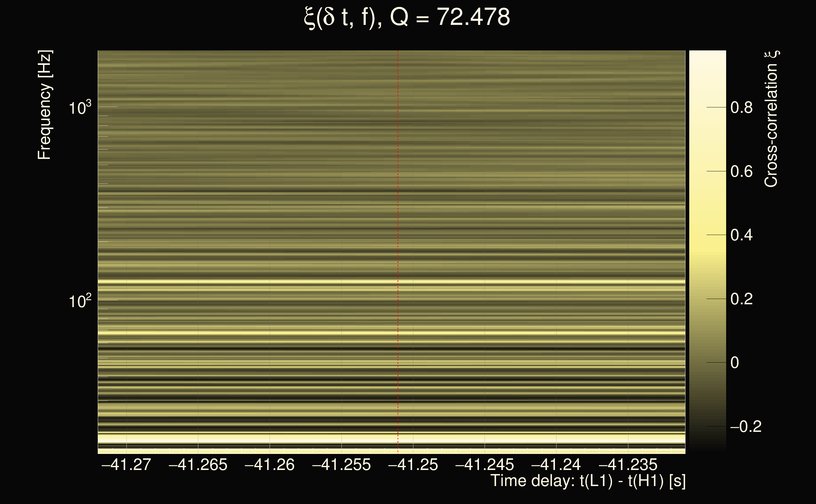The image size is (816, 504).
Task: Click the -41.27 time delay tick label
Action: 126,465
